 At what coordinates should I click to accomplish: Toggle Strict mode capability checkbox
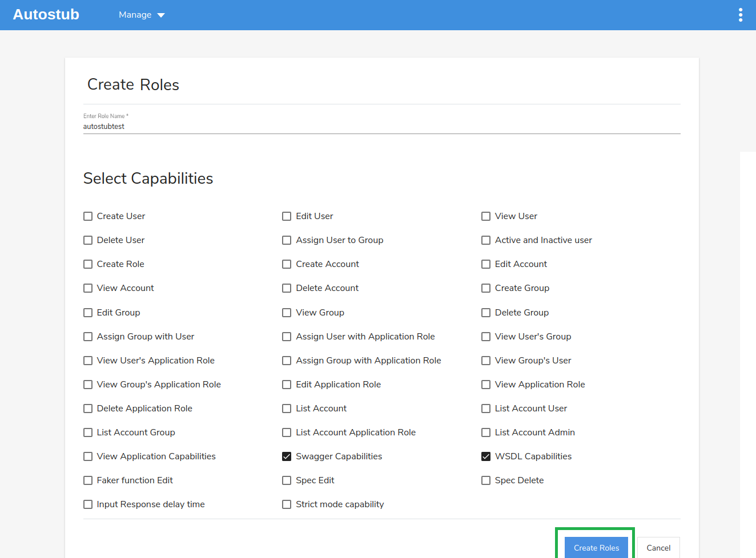287,504
